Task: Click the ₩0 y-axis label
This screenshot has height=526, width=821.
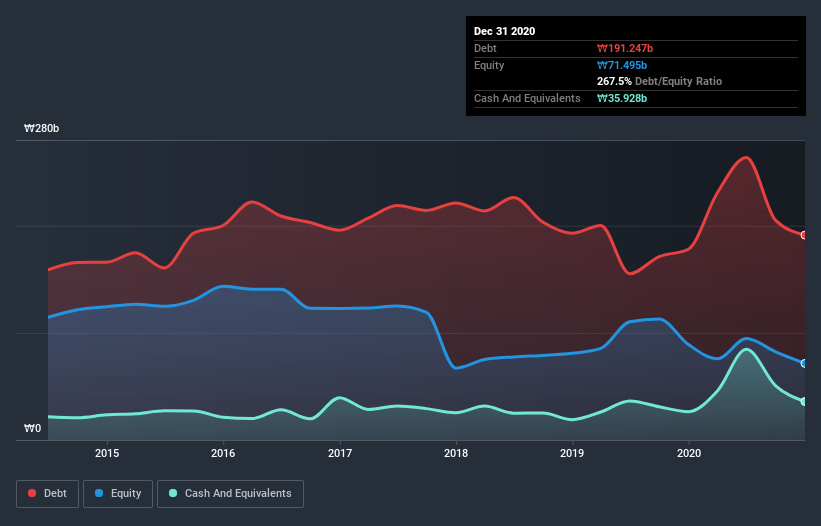Action: (x=32, y=429)
